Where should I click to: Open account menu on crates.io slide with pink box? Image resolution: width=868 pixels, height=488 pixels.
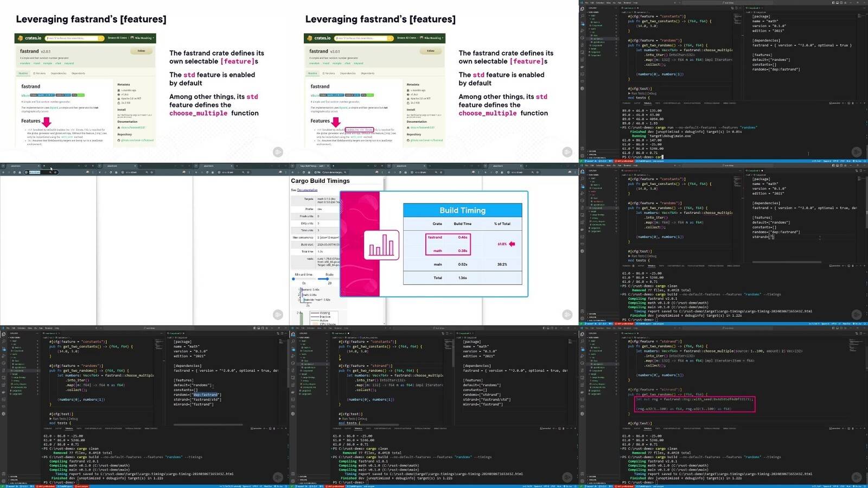[x=431, y=38]
